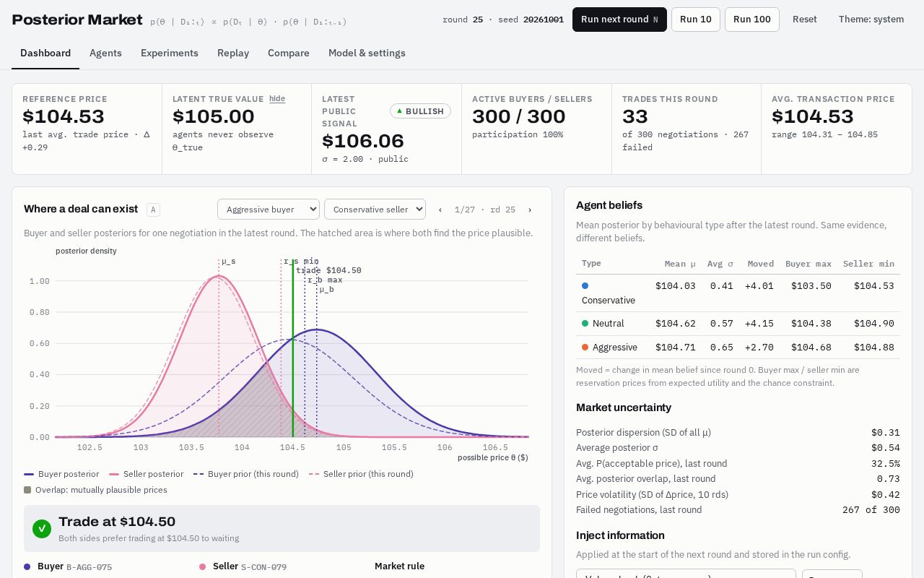Open the Experiments tab
This screenshot has width=924, height=578.
(170, 53)
